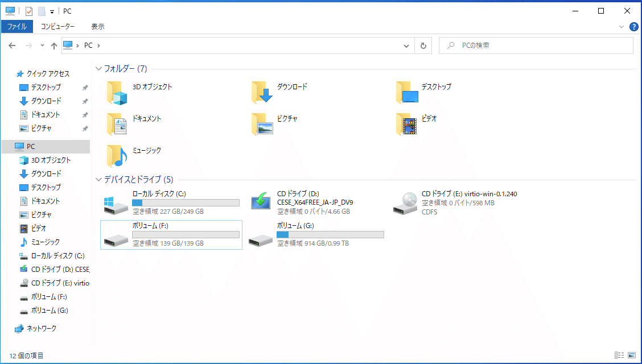
Task: Switch to large icons view layout icon
Action: (x=632, y=355)
